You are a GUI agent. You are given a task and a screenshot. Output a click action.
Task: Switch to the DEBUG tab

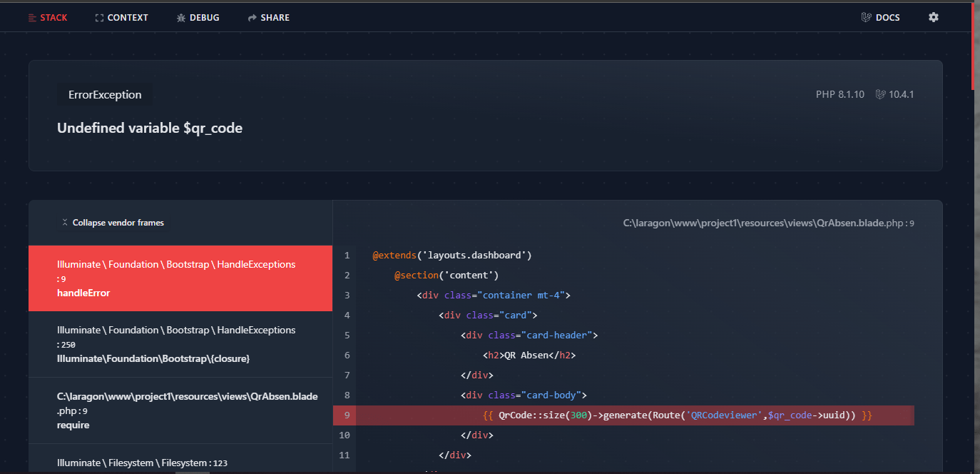(x=205, y=17)
